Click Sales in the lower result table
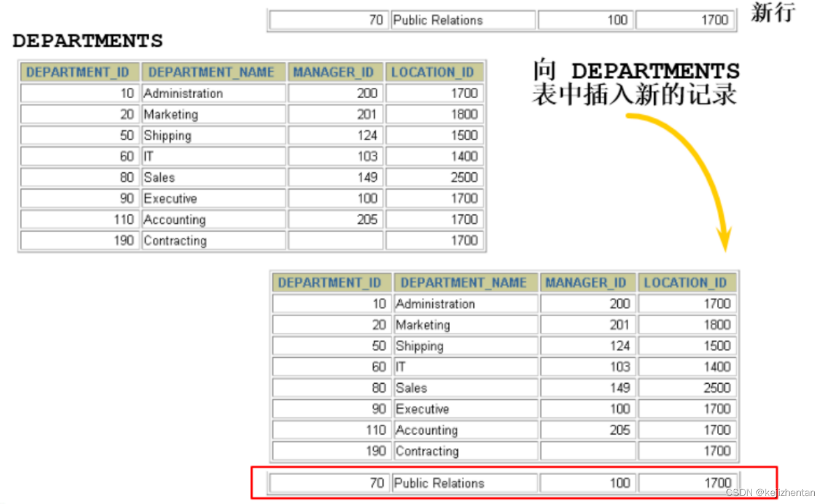The image size is (824, 504). [411, 388]
